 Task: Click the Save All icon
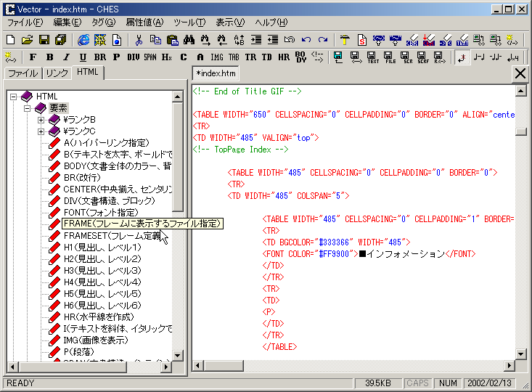(61, 40)
